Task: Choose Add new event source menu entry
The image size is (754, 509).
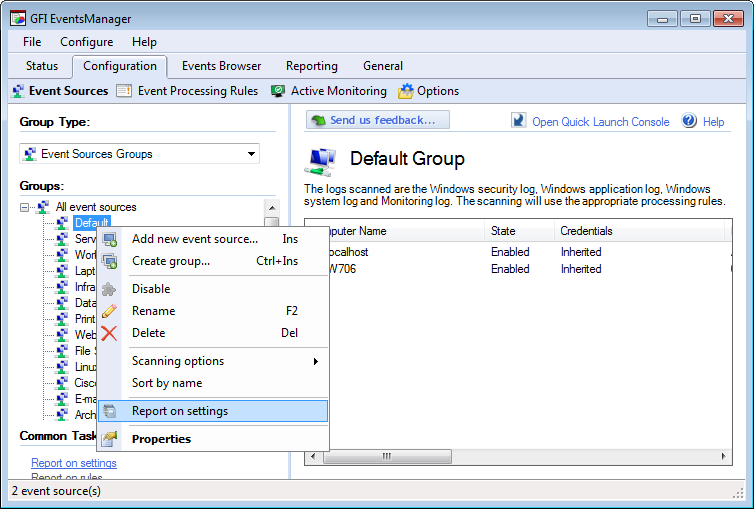Action: coord(213,239)
